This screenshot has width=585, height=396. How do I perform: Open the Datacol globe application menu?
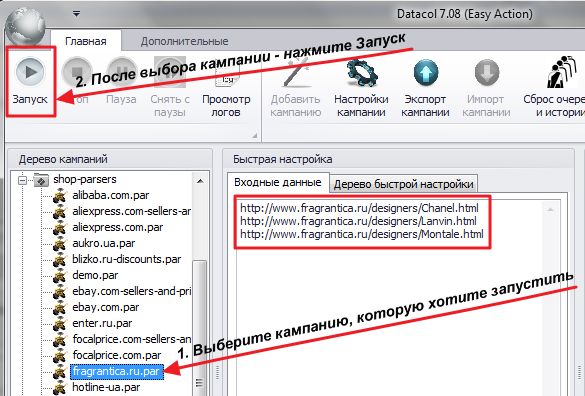(x=25, y=27)
